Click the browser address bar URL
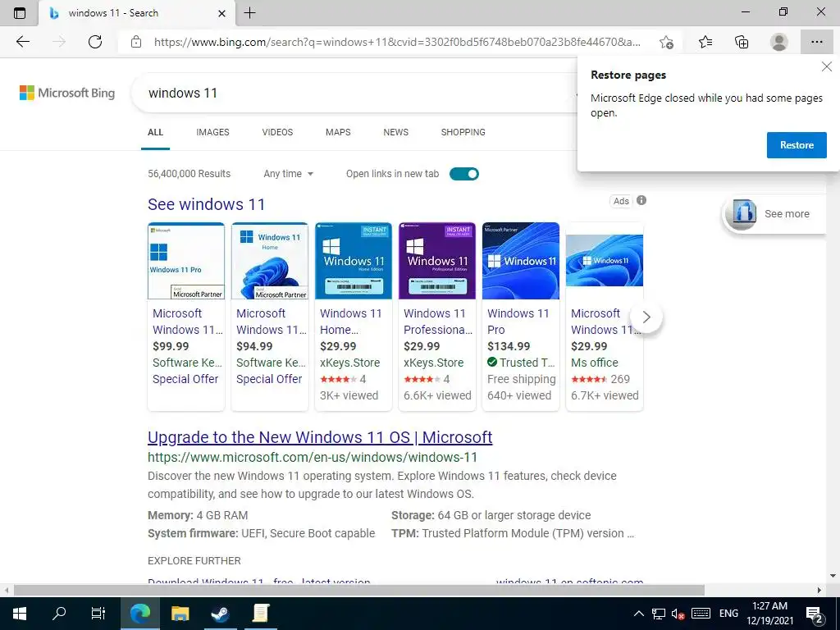Image resolution: width=840 pixels, height=630 pixels. [396, 42]
